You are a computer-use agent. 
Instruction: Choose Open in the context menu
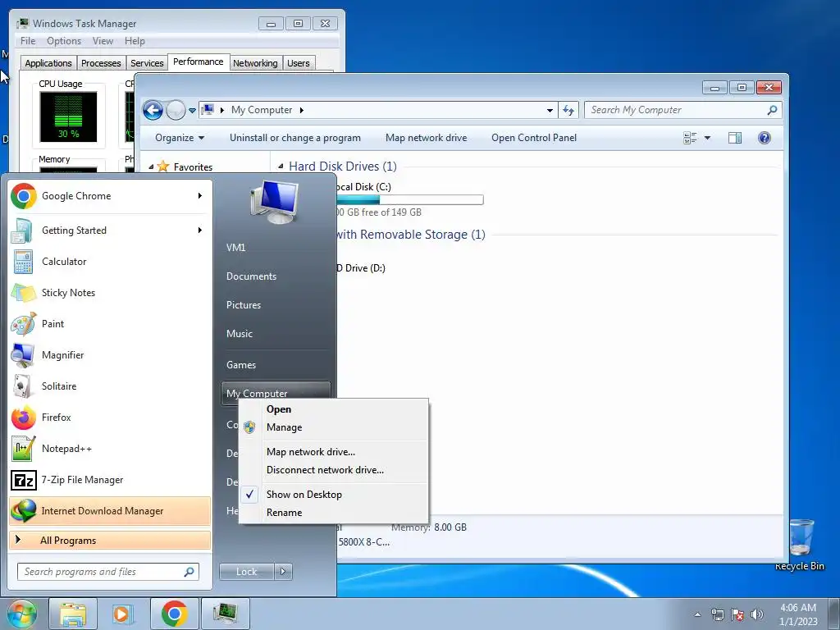[x=333, y=409]
